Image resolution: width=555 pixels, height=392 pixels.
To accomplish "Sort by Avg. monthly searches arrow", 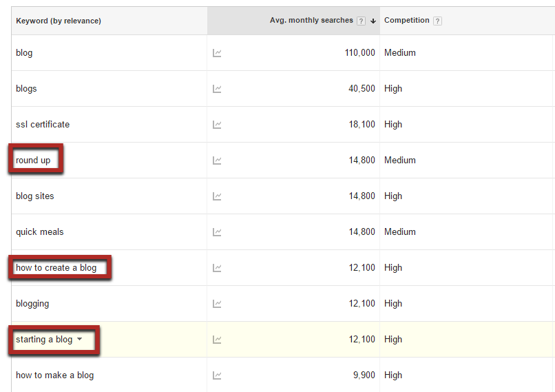I will (x=373, y=21).
